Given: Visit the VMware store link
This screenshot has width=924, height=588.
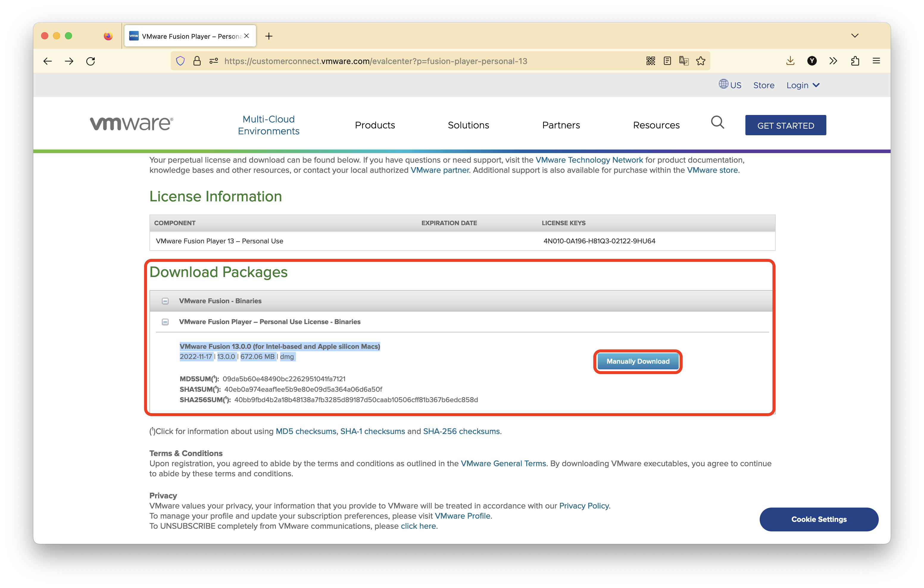Looking at the screenshot, I should 712,170.
